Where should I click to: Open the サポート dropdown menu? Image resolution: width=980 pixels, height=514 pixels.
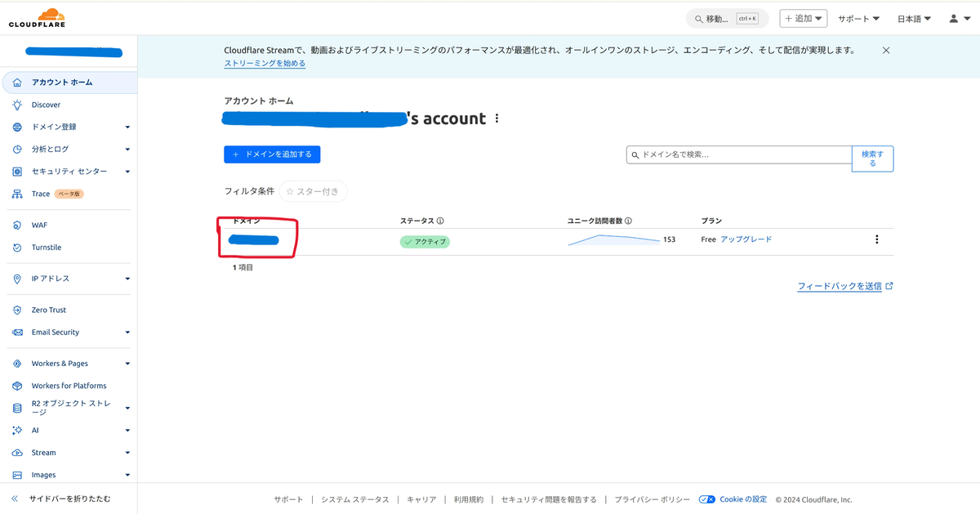[x=858, y=19]
